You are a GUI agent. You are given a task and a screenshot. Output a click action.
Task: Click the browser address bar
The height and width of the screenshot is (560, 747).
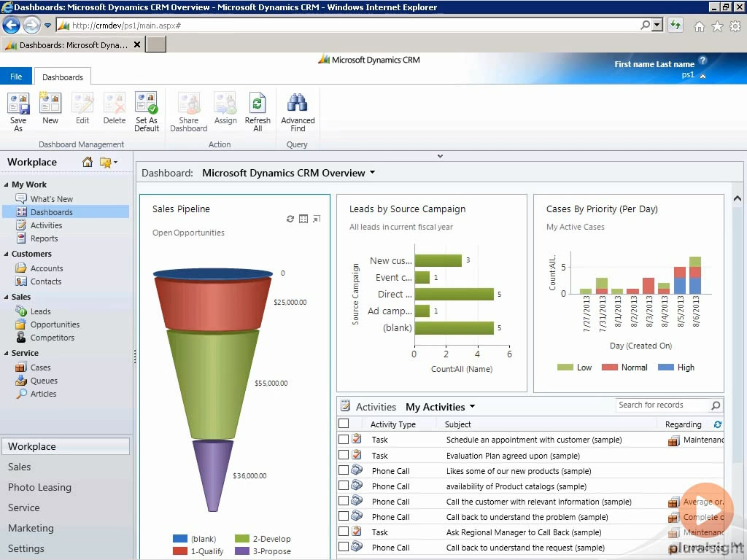click(x=352, y=26)
